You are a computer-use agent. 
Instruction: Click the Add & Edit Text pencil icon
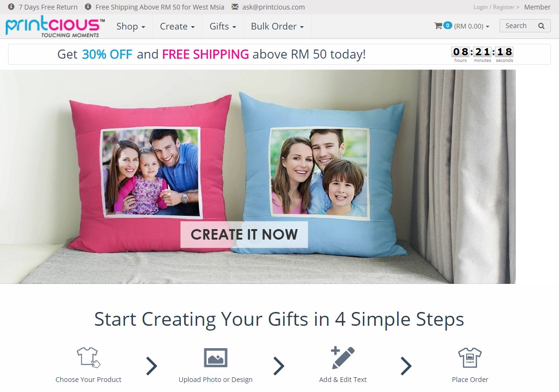(x=343, y=357)
